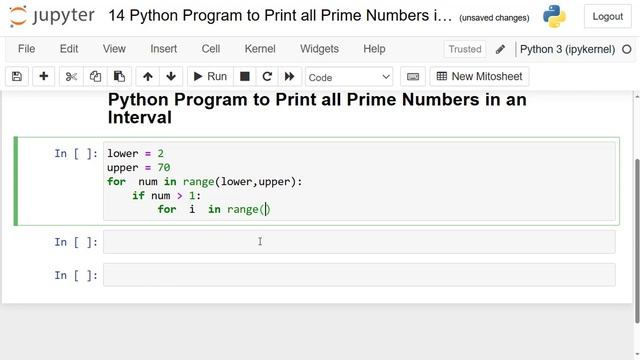640x360 pixels.
Task: Click the Python 3 (ipykernel) kernel name
Action: pos(567,49)
